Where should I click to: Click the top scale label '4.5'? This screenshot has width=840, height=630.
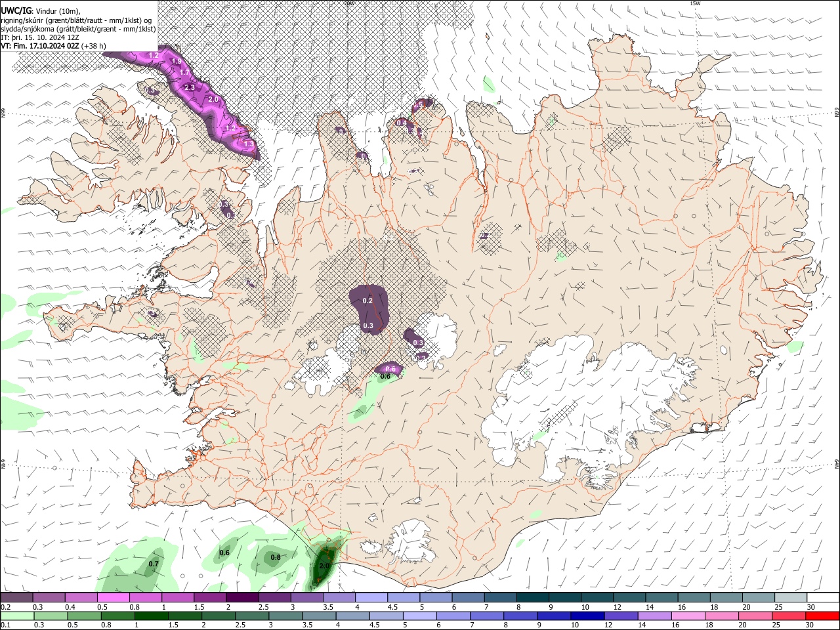click(x=392, y=607)
